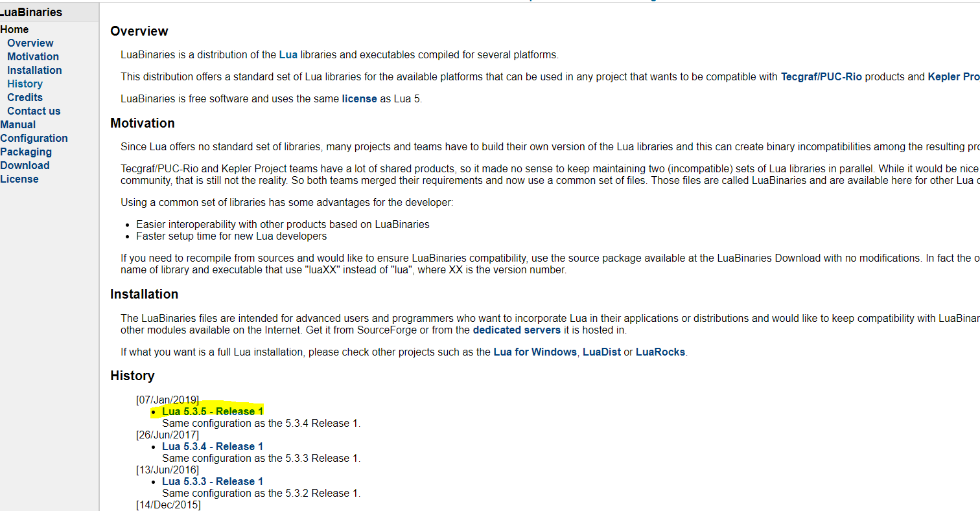Click the [26/Jun/2017] date entry

(x=167, y=435)
